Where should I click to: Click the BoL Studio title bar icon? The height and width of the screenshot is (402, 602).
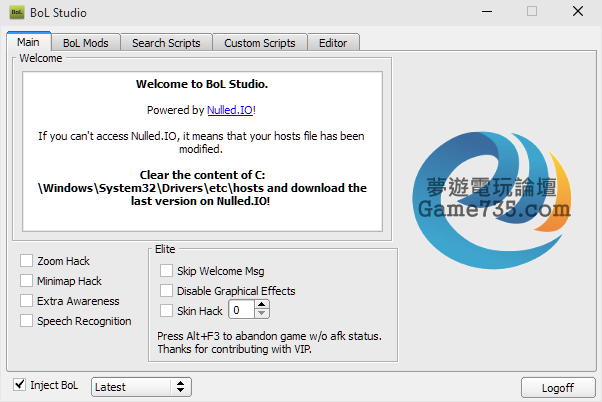tap(17, 12)
